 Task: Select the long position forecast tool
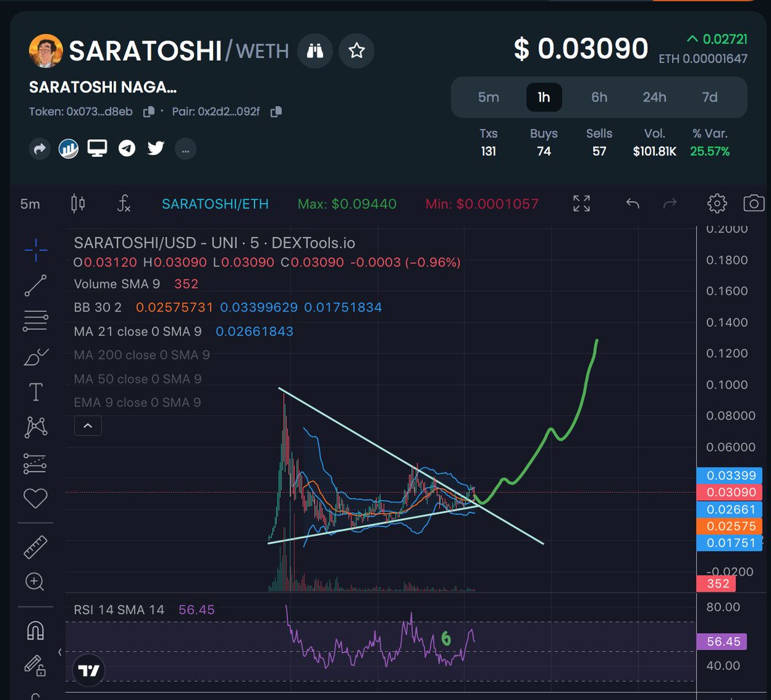(x=35, y=463)
